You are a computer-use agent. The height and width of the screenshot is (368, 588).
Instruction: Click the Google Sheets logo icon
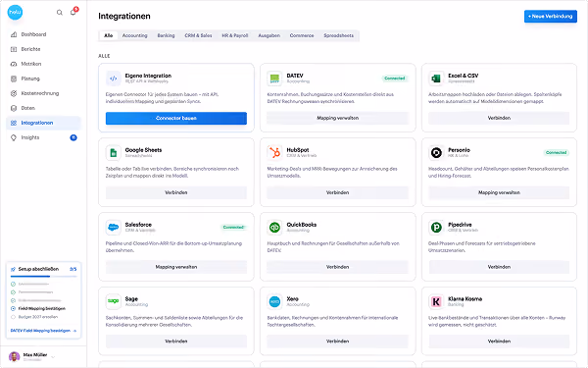coord(114,153)
